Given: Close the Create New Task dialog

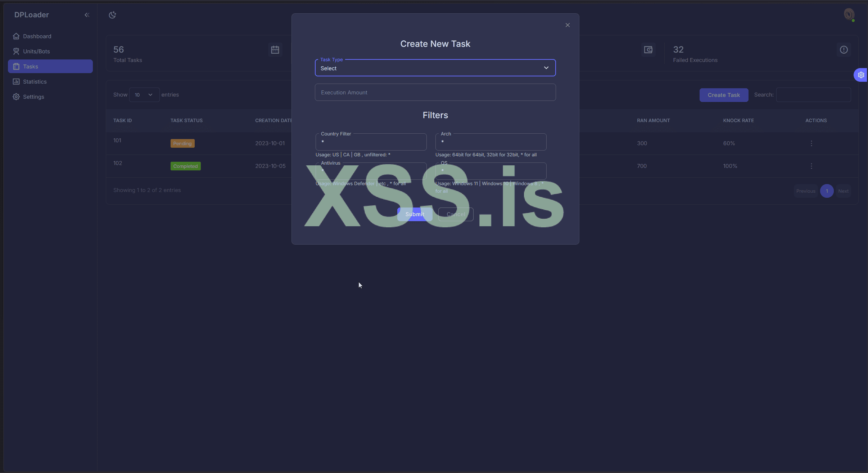Looking at the screenshot, I should click(x=568, y=25).
